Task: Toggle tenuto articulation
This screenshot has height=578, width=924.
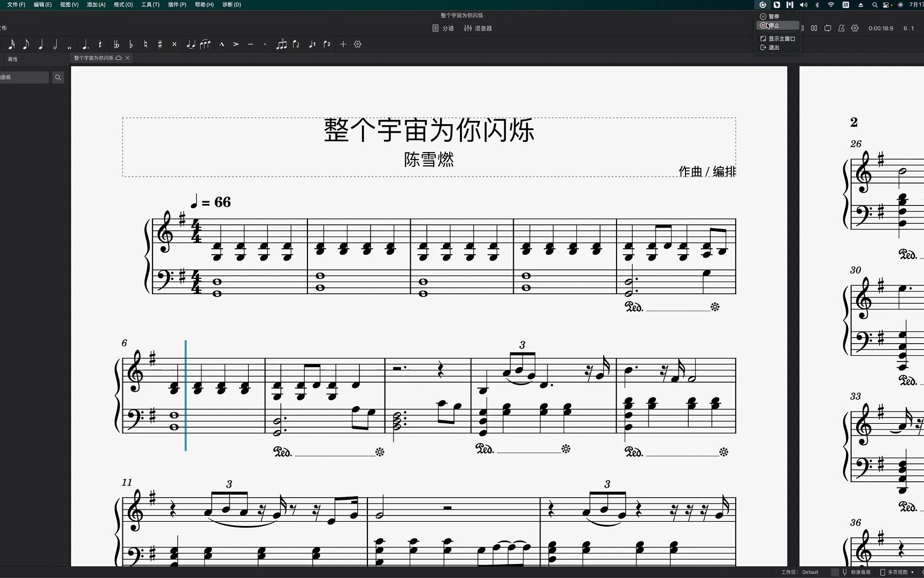Action: pyautogui.click(x=250, y=44)
